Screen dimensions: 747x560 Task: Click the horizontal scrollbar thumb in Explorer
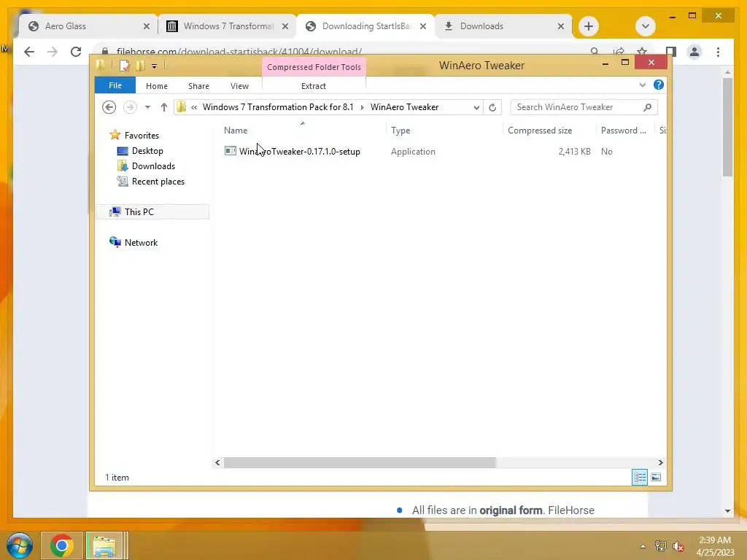tap(360, 462)
